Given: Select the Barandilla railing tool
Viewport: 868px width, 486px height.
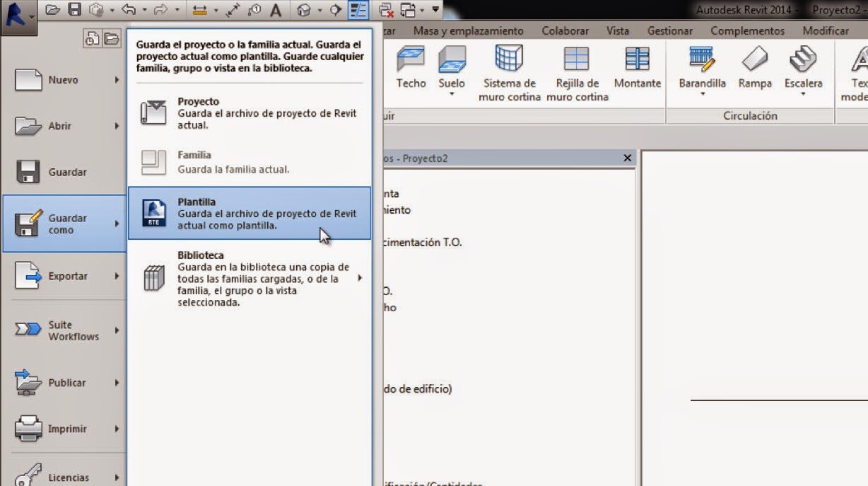Looking at the screenshot, I should pyautogui.click(x=702, y=67).
